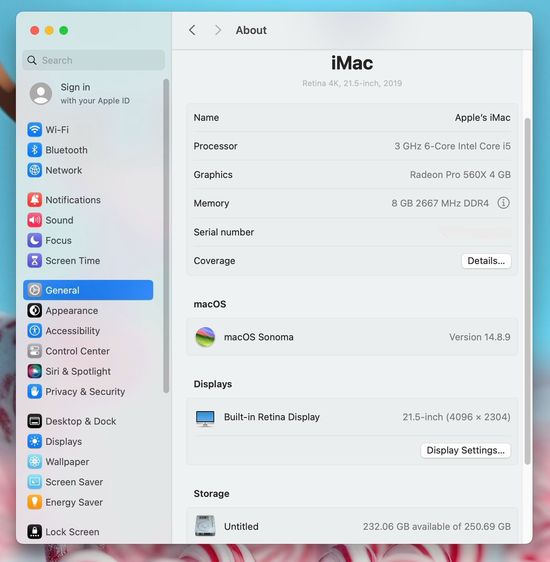Click the Wallpaper flower icon
Image resolution: width=550 pixels, height=562 pixels.
[x=34, y=462]
